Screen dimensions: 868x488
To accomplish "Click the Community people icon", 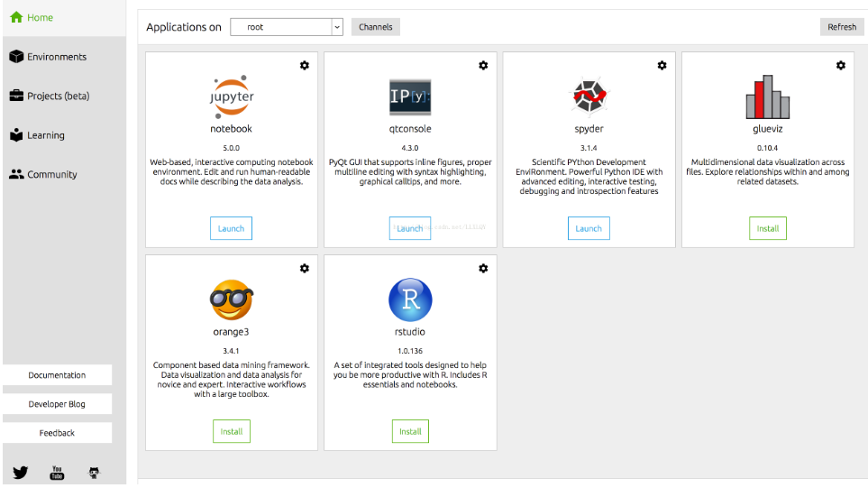I will (x=16, y=174).
